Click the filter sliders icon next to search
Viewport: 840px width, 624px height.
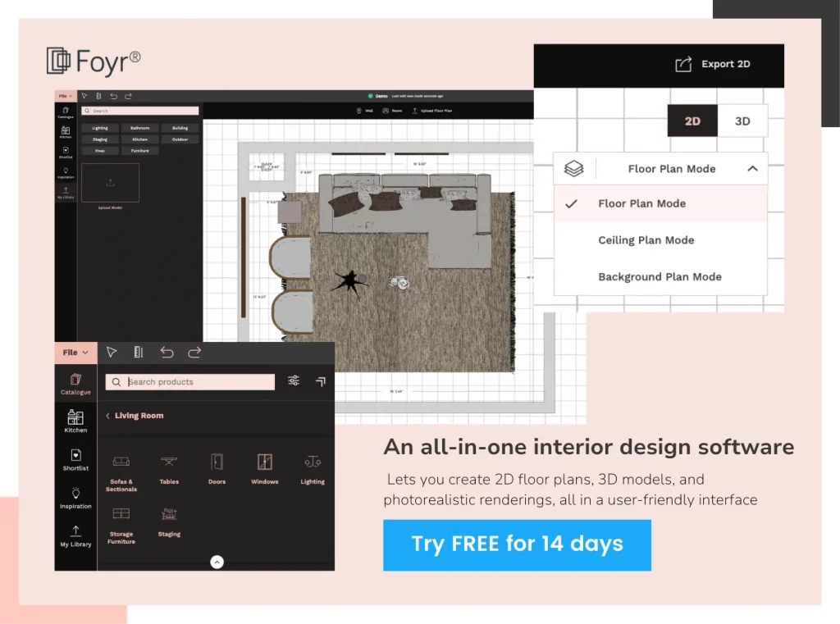(x=294, y=380)
